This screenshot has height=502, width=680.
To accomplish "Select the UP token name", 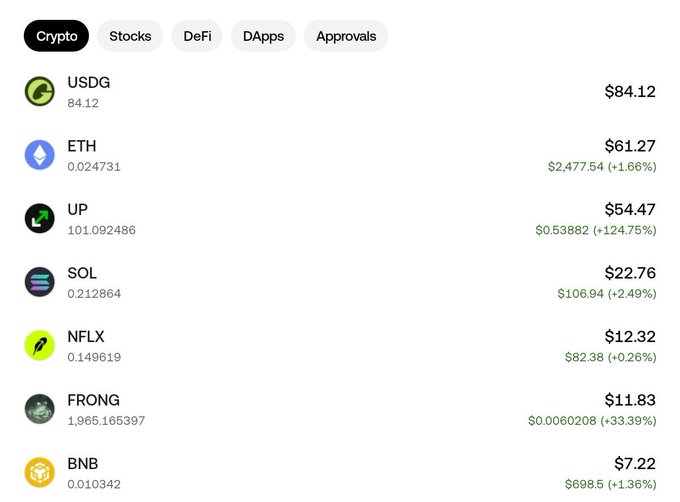I will point(78,210).
